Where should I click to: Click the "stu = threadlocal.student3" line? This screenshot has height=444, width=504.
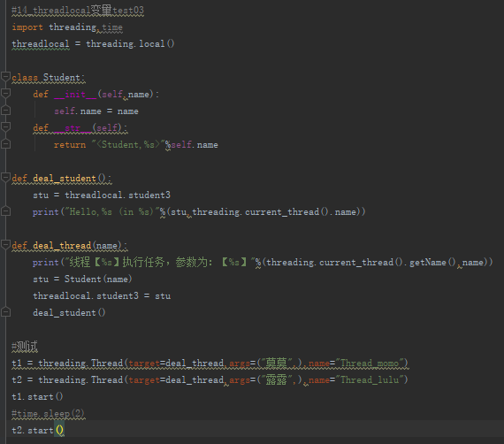tap(102, 195)
